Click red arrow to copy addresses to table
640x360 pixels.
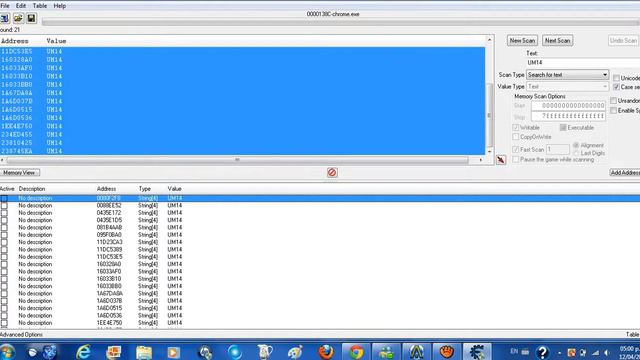coord(501,160)
